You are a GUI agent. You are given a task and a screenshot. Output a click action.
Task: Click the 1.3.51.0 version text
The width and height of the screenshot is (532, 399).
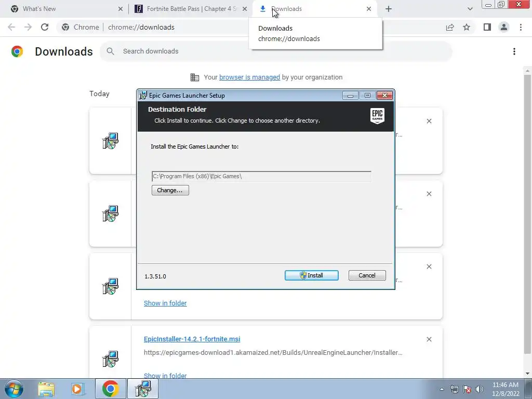pos(155,276)
